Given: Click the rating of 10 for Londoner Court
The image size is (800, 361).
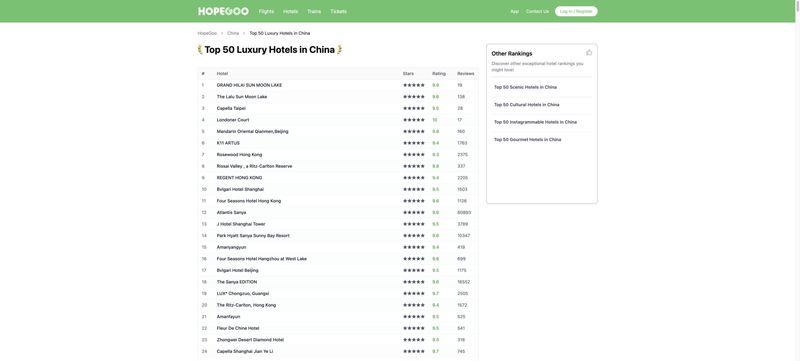Looking at the screenshot, I should tap(435, 120).
